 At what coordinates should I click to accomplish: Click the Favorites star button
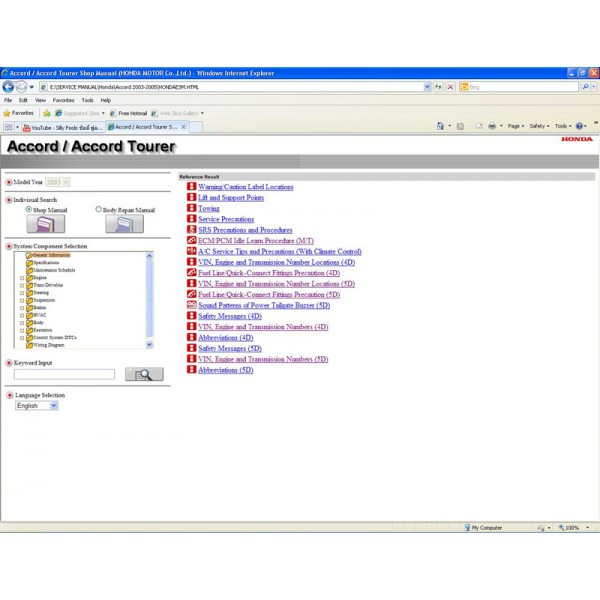18,113
